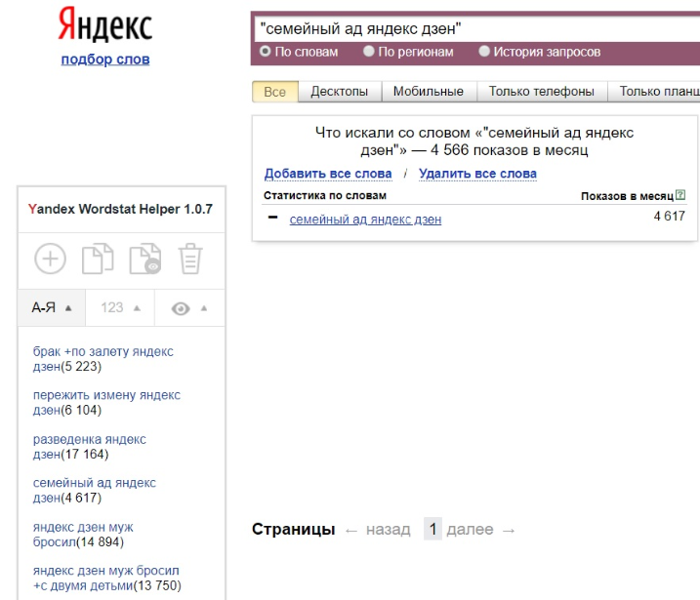Click copy with frequencies icon in Wordstat Helper
The width and height of the screenshot is (700, 600).
pos(145,259)
